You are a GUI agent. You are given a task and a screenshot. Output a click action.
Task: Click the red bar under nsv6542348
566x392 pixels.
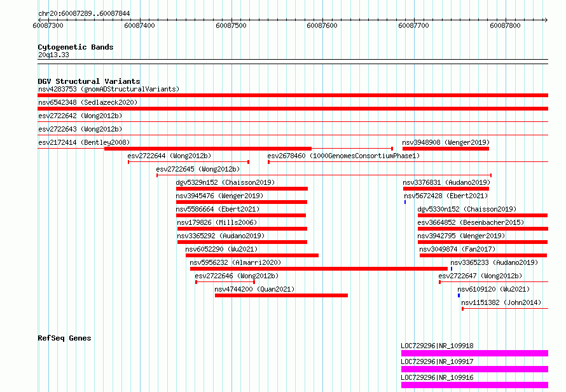[x=293, y=109]
